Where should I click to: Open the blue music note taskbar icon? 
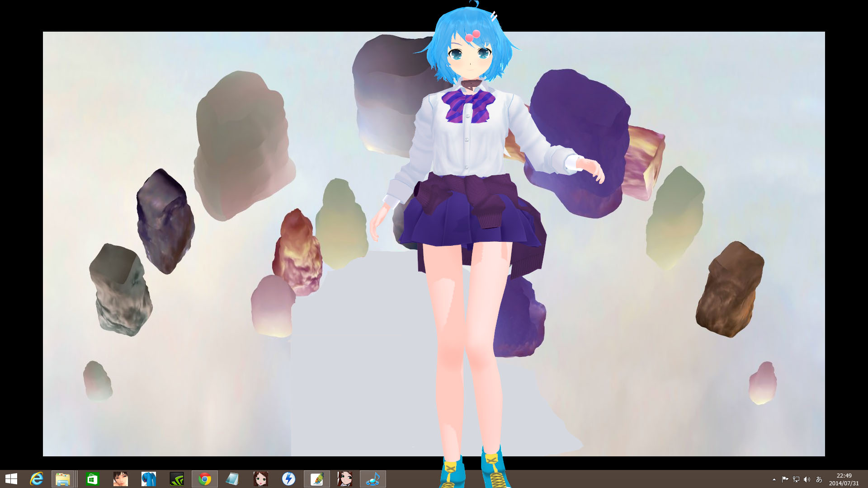pos(373,479)
